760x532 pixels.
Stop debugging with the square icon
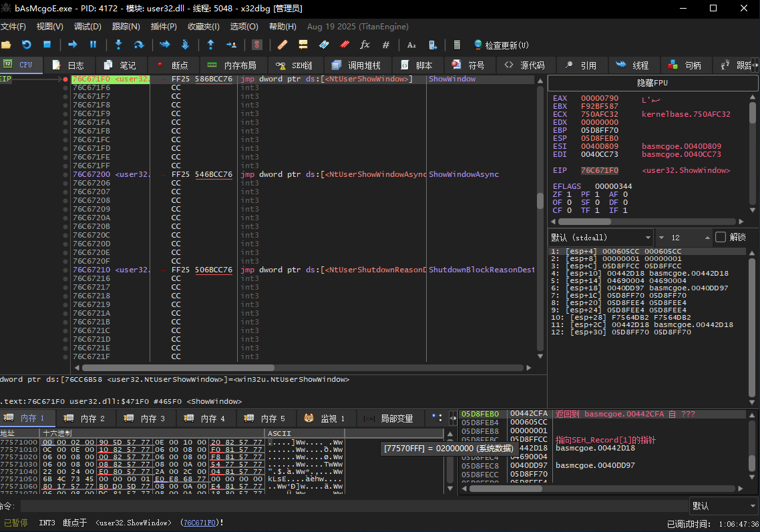tap(47, 45)
